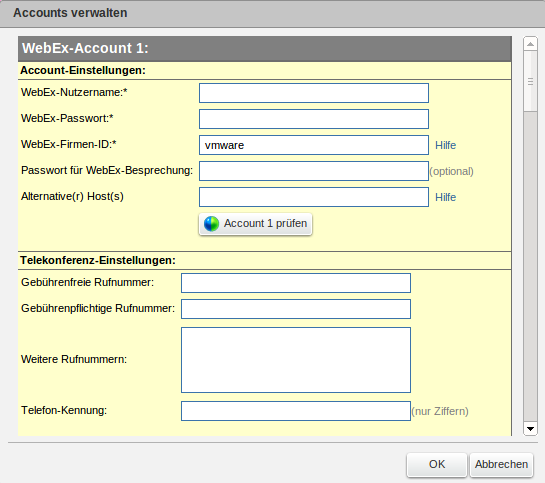This screenshot has width=545, height=483.
Task: Click the Passwort für WebEx-Besprechung field
Action: (x=314, y=171)
